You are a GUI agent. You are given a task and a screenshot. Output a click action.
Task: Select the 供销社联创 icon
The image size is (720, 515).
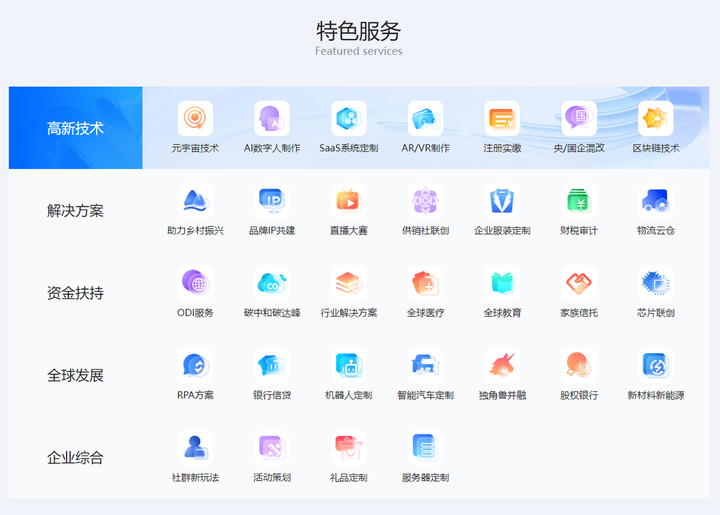(426, 201)
